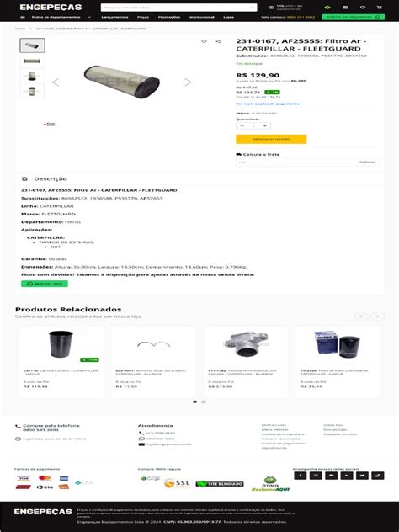Open the wishlist heart icon in header
The image size is (399, 532).
coord(362,7)
